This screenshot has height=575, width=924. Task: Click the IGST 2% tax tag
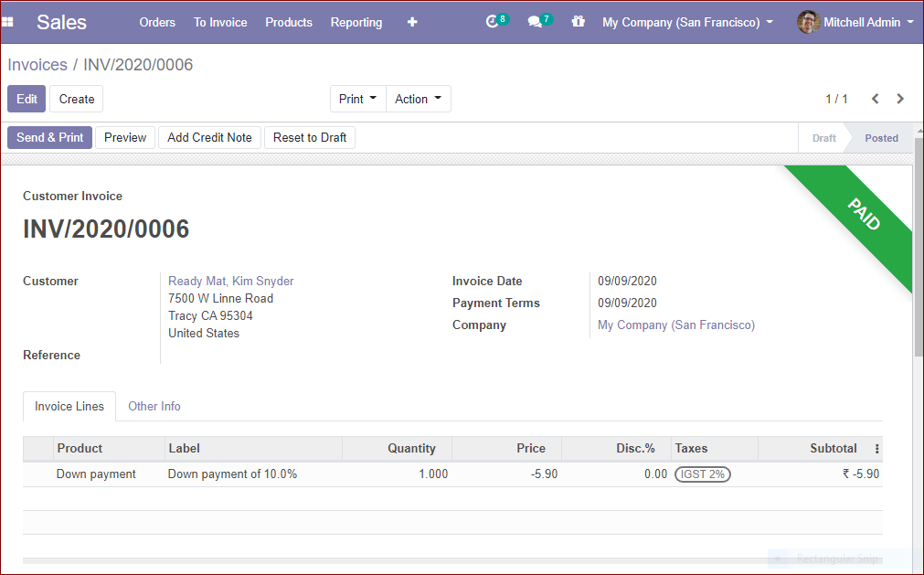703,474
